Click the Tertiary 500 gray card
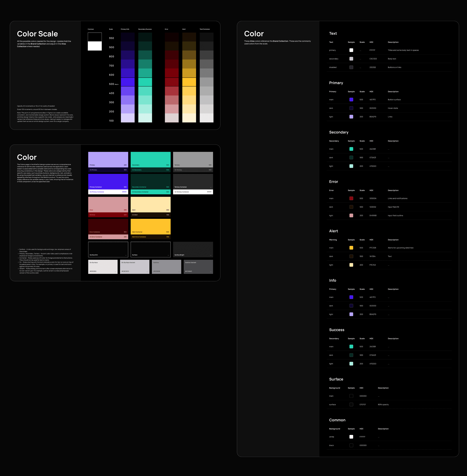The height and width of the screenshot is (476, 467). (x=193, y=159)
